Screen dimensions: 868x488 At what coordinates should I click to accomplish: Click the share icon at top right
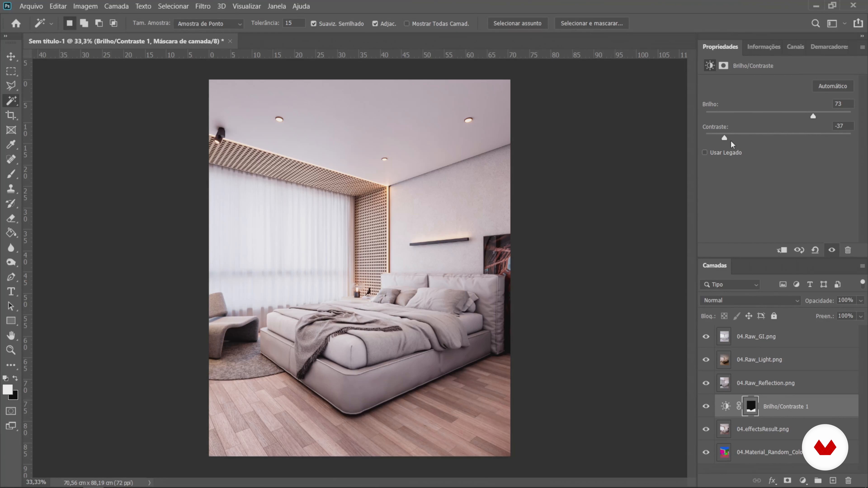[858, 23]
